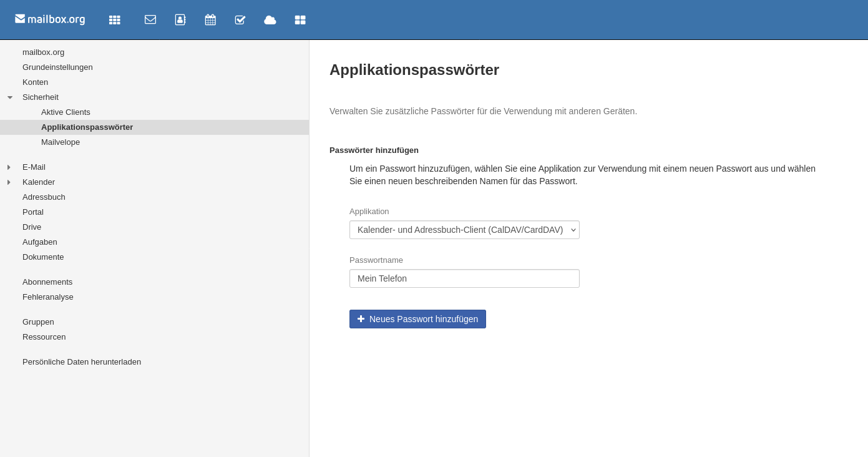
Task: Open Persönliche Daten herunterladen
Action: [x=82, y=362]
